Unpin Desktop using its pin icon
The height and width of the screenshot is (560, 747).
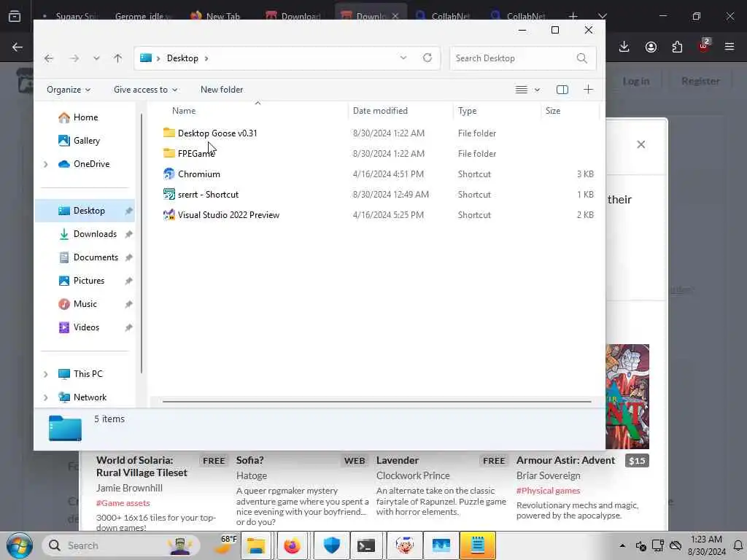tap(128, 211)
